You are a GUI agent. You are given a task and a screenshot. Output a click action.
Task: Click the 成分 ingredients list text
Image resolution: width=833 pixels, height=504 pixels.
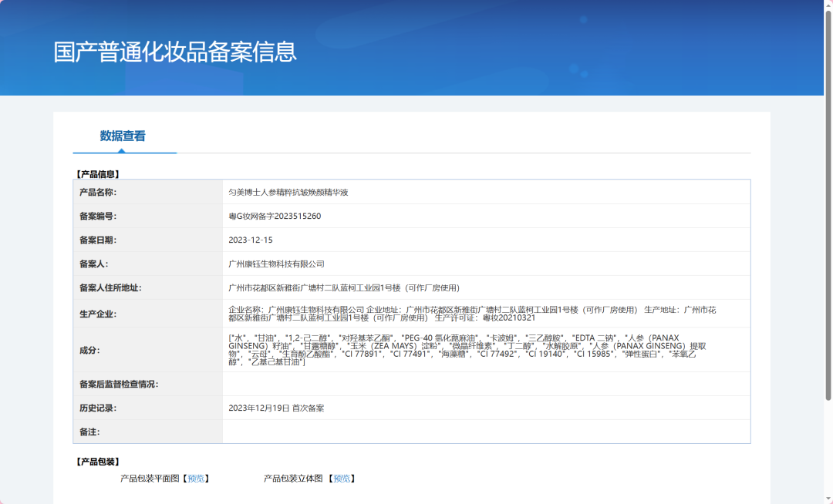click(x=467, y=350)
